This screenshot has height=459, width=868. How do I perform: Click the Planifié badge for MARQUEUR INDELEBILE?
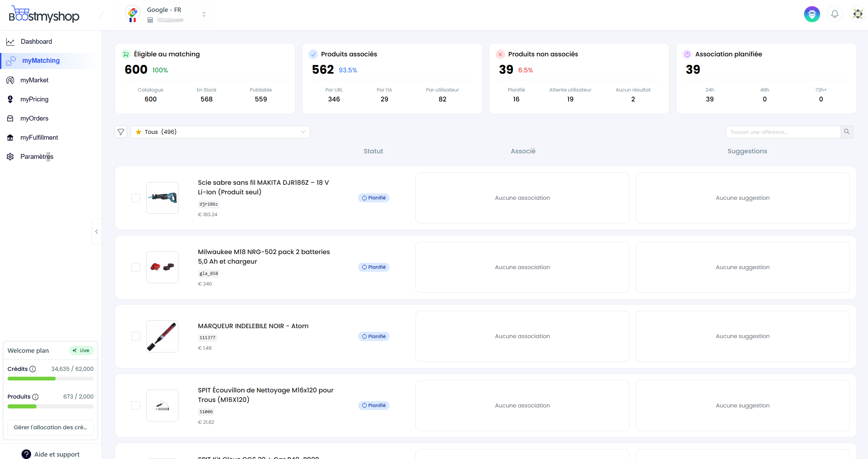tap(374, 336)
